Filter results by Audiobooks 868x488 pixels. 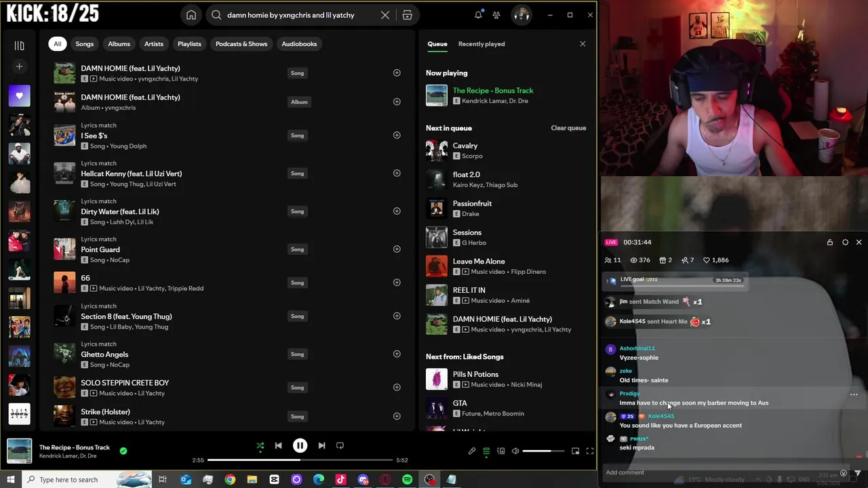click(x=299, y=44)
